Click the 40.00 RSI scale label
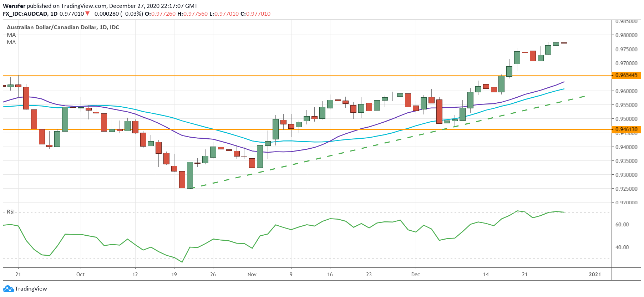Viewport: 644px width, 297px height. point(622,247)
